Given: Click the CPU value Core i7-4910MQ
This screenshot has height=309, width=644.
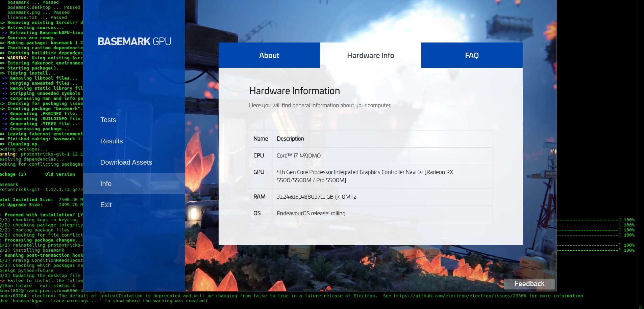Looking at the screenshot, I should pos(298,156).
